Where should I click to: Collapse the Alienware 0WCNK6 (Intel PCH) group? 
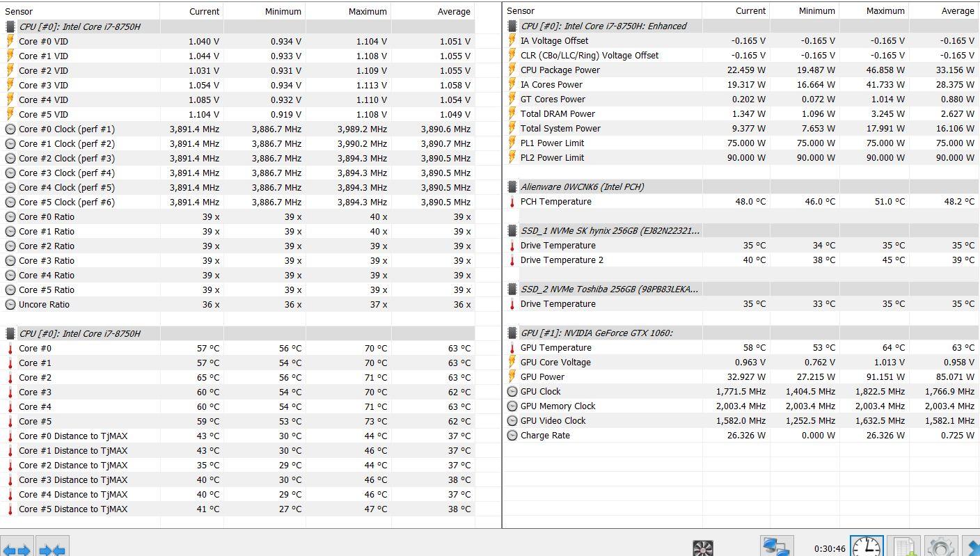(512, 186)
